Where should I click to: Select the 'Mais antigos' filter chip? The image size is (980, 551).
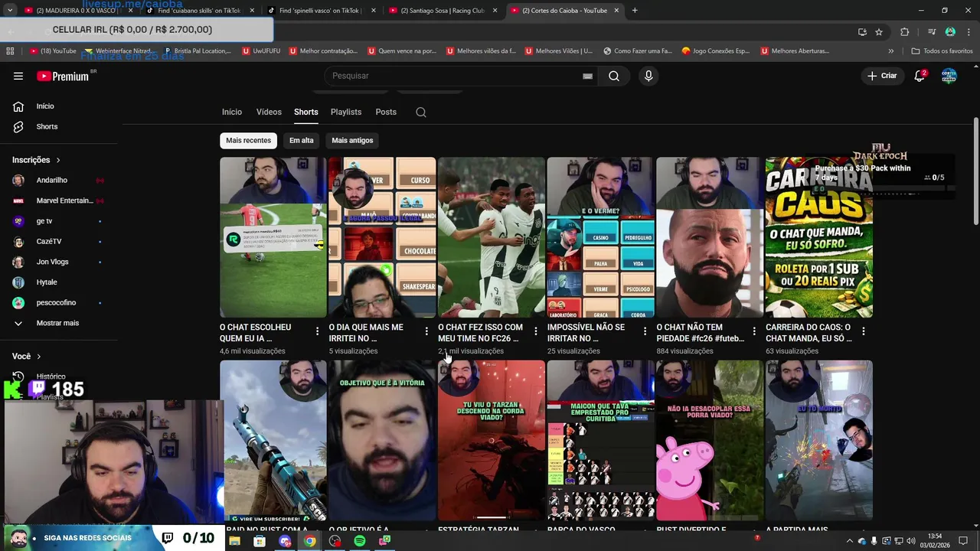(x=352, y=140)
